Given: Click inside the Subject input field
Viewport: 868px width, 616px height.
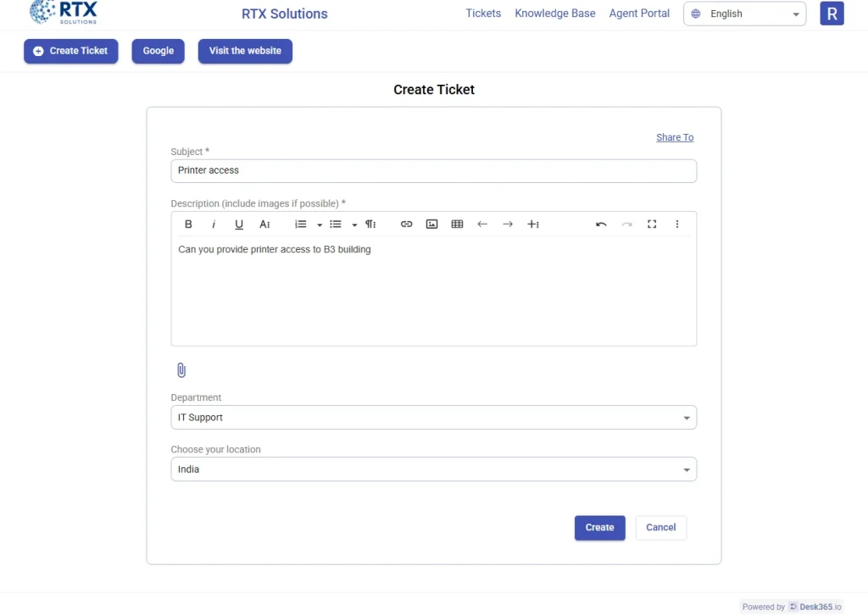Looking at the screenshot, I should tap(433, 170).
